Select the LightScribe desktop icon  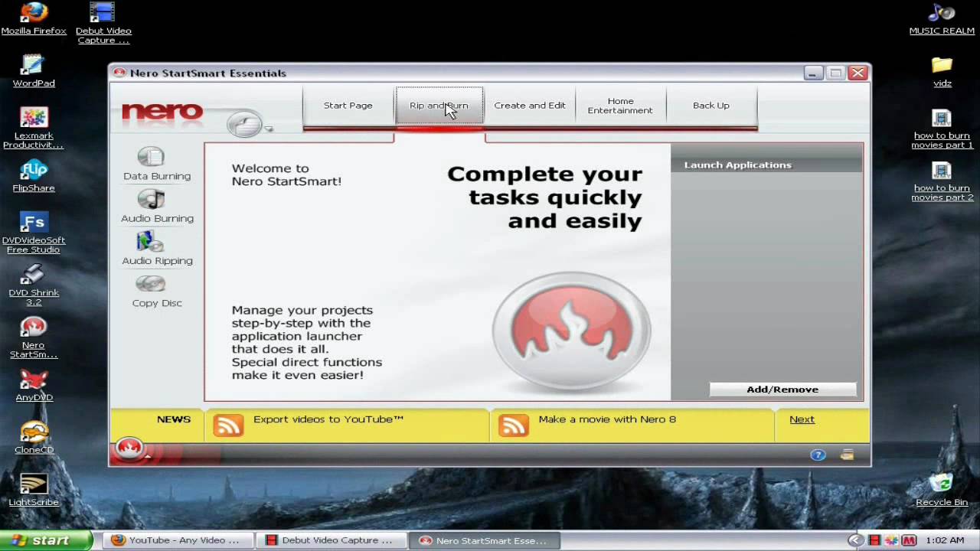(34, 491)
